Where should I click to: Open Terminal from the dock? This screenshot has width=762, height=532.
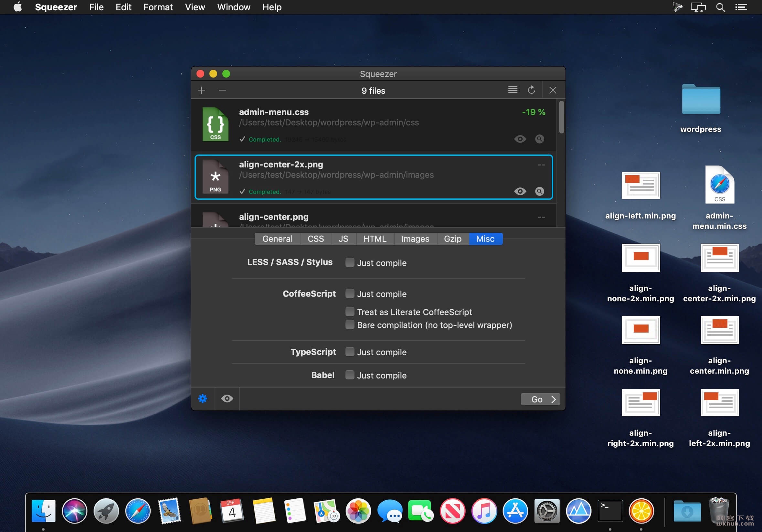click(610, 511)
